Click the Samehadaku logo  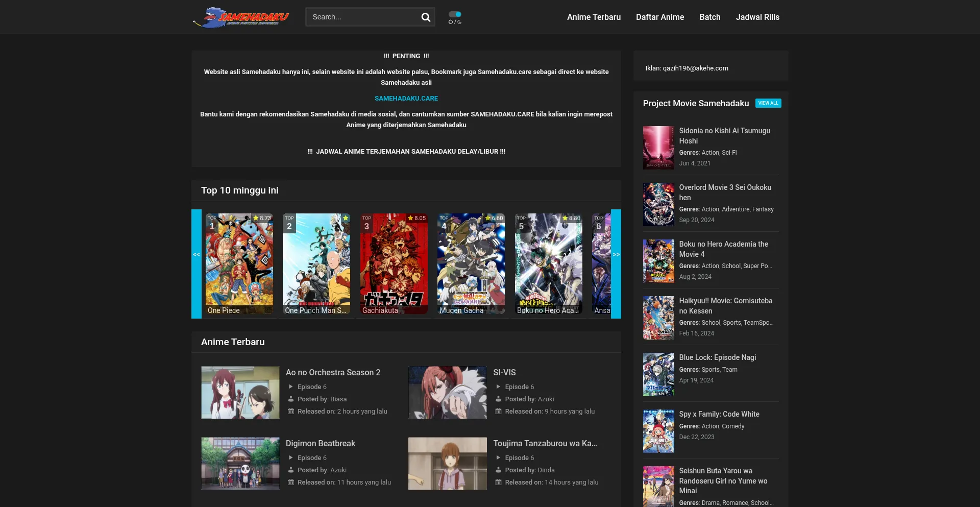(x=240, y=17)
